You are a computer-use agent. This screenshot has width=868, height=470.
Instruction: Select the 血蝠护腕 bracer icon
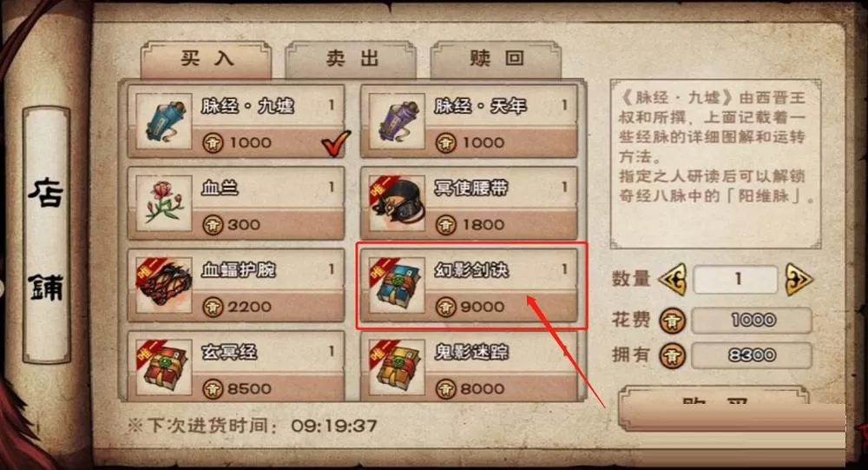pos(164,285)
